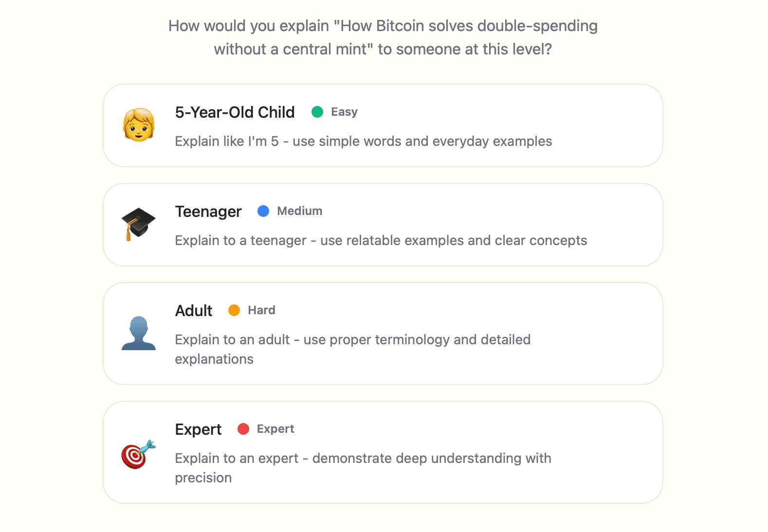Click the green Easy difficulty dot
768x532 pixels.
click(317, 112)
